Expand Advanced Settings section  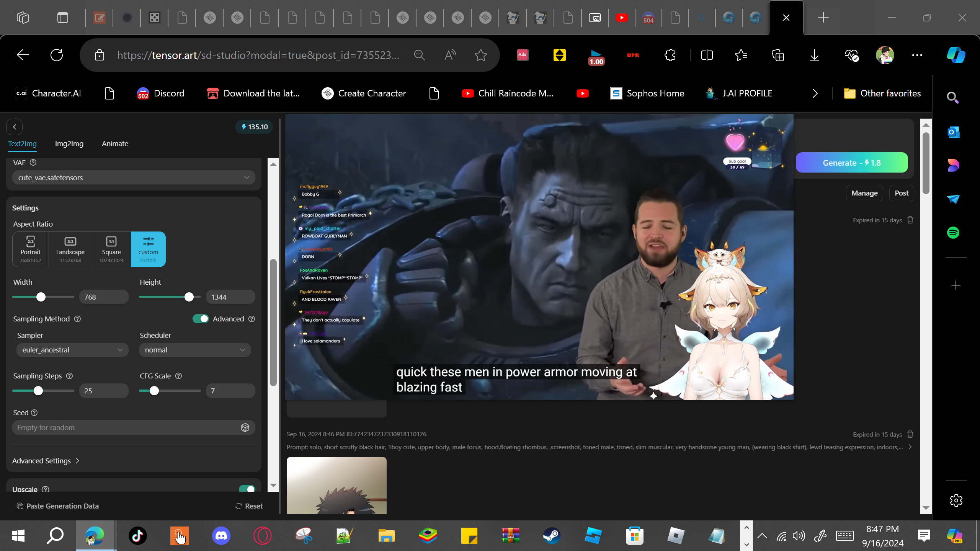46,461
